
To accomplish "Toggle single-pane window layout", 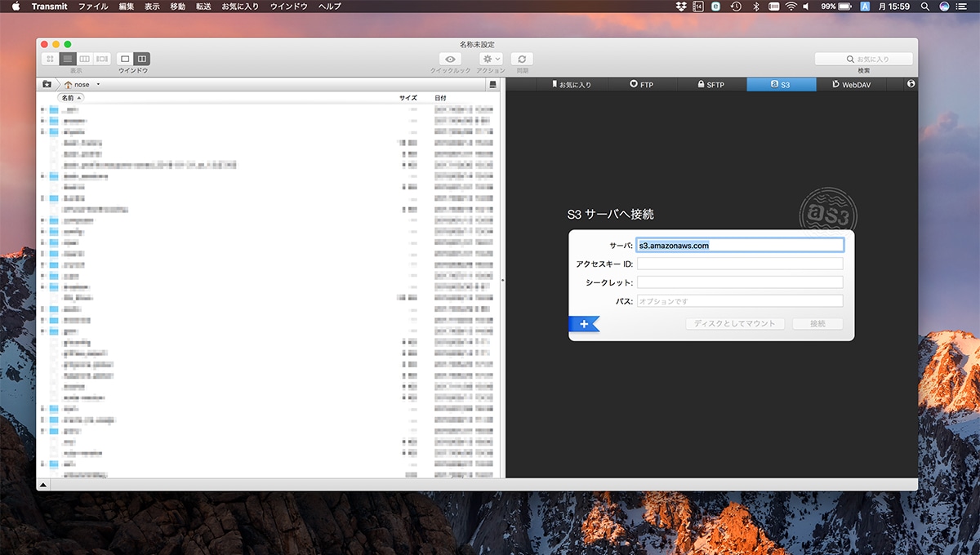I will click(x=124, y=59).
